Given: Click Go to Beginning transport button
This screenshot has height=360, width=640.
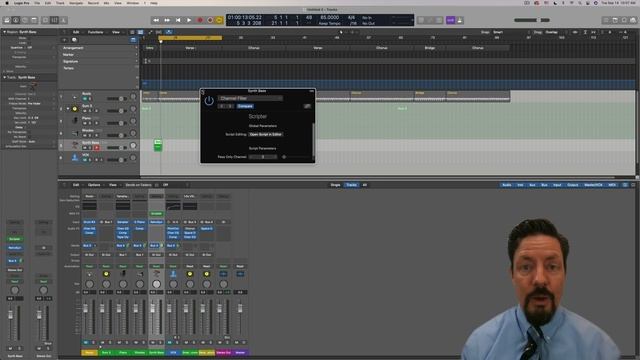Looking at the screenshot, I should (178, 20).
